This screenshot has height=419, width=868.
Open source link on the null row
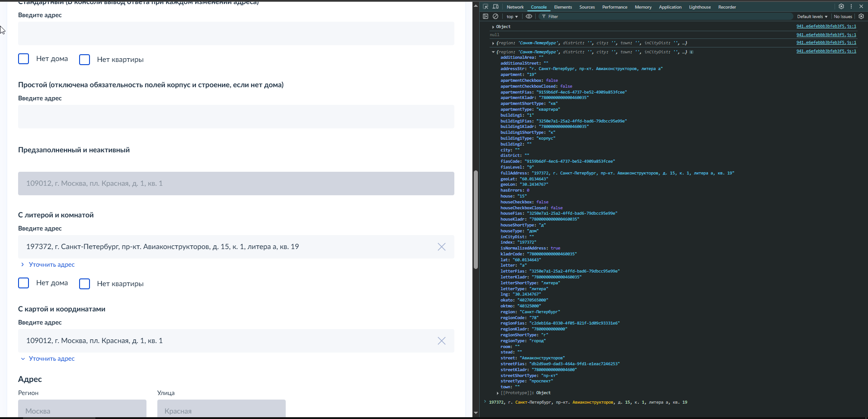pos(826,34)
